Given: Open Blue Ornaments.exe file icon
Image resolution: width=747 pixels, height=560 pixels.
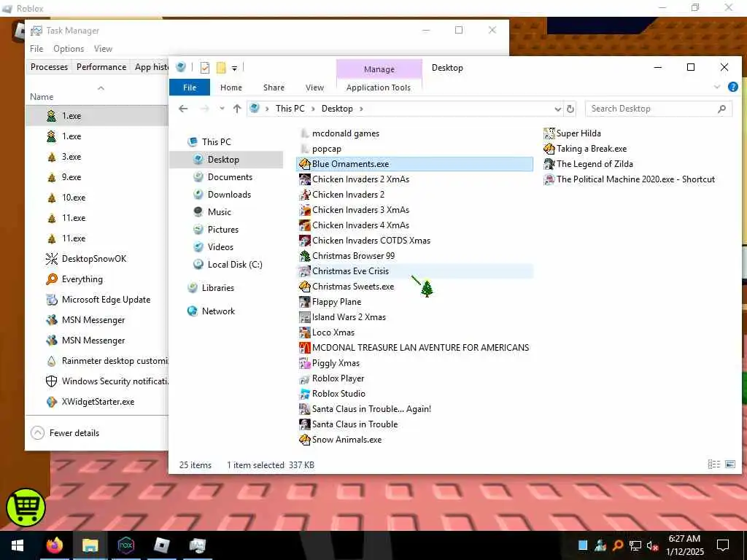Looking at the screenshot, I should click(304, 164).
